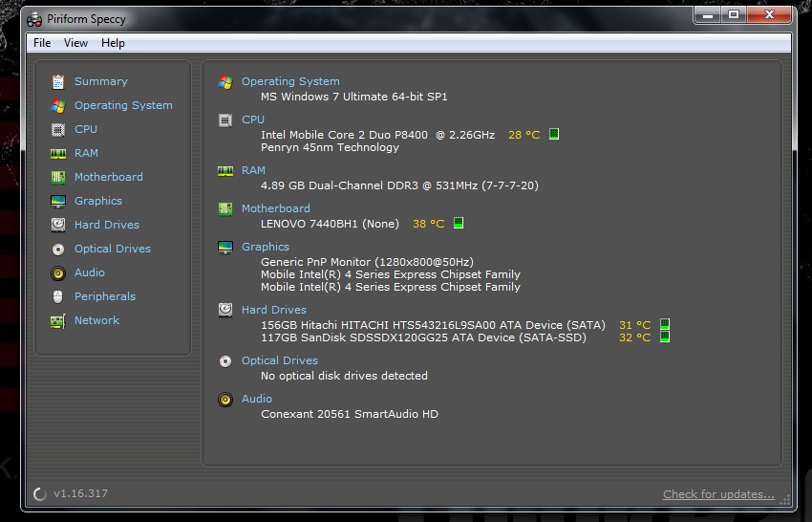Screen dimensions: 812x522
Task: Click the window resize grip in corner
Action: click(x=785, y=500)
